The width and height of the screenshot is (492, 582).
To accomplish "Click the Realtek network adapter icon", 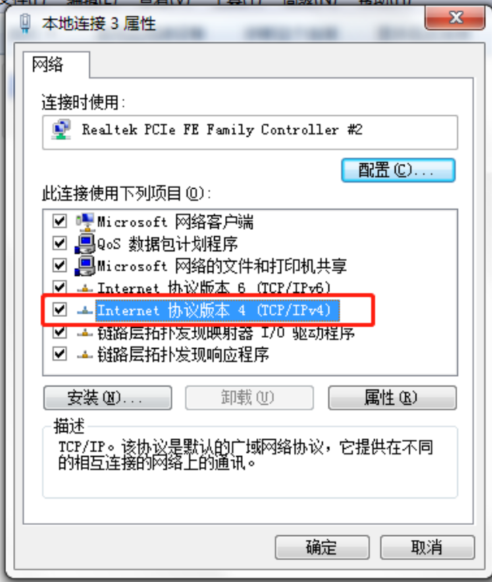I will pos(62,130).
